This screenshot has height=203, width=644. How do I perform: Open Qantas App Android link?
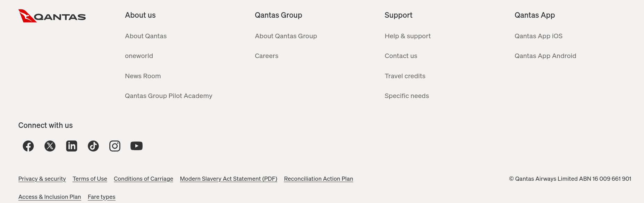(545, 56)
